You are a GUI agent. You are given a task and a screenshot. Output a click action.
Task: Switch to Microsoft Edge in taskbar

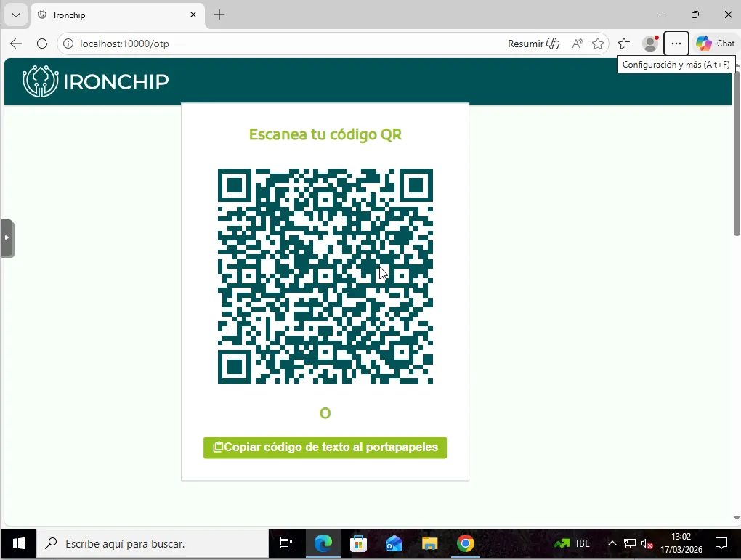323,543
